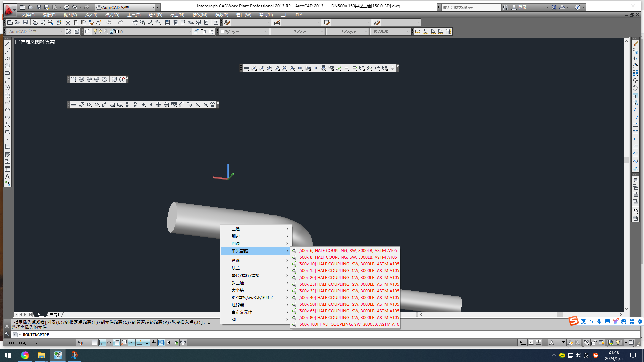Expand the 阀 submenu
Viewport: 644px width, 362px height.
[257, 320]
